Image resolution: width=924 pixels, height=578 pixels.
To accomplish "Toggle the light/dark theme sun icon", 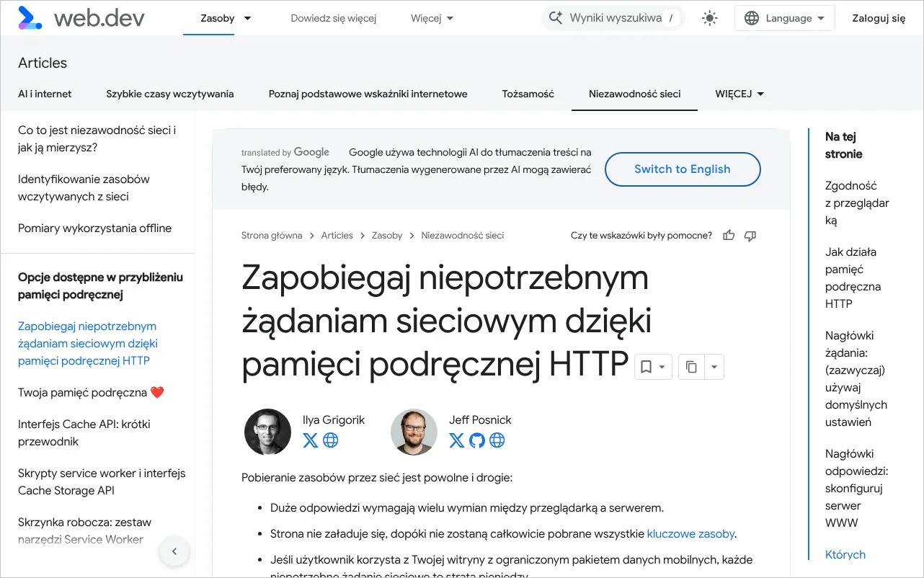I will click(710, 19).
